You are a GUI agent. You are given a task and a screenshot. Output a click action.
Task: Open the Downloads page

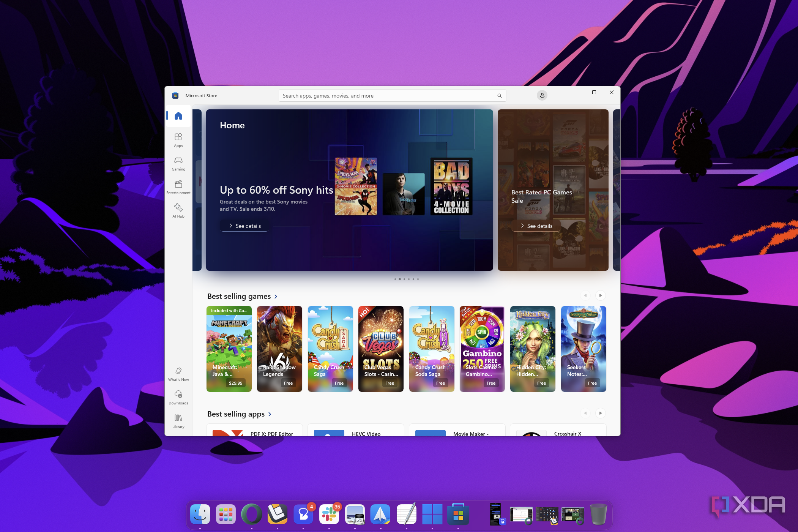[x=178, y=398]
